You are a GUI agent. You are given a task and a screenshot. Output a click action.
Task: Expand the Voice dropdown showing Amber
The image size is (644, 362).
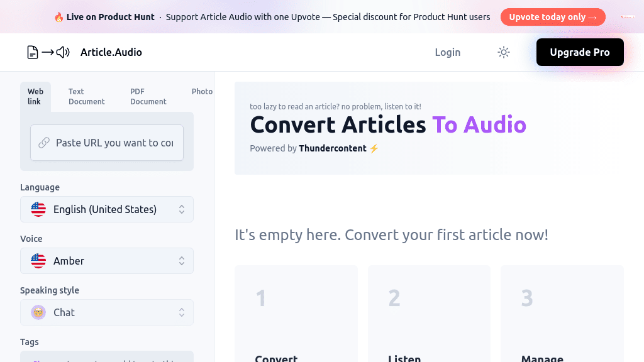[106, 261]
